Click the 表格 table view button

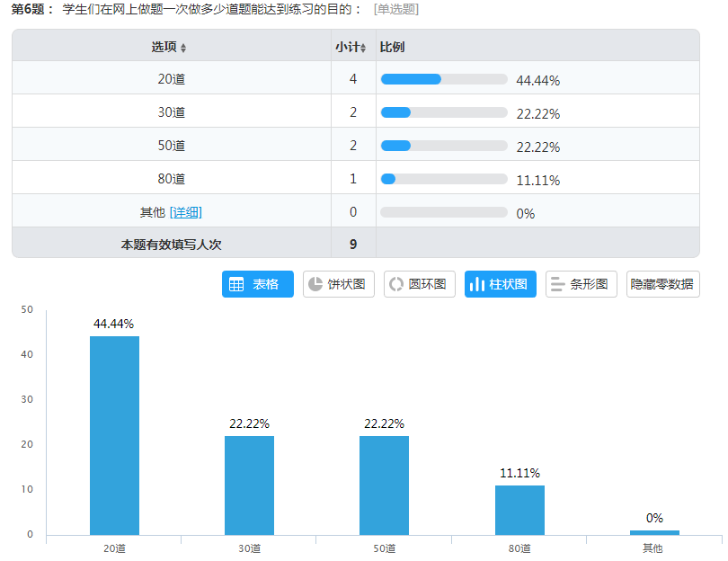pyautogui.click(x=258, y=284)
